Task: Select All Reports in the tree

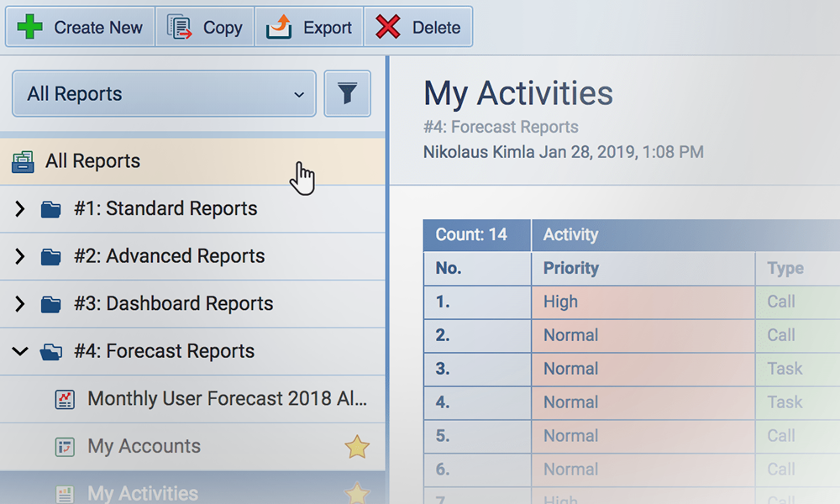Action: click(92, 161)
